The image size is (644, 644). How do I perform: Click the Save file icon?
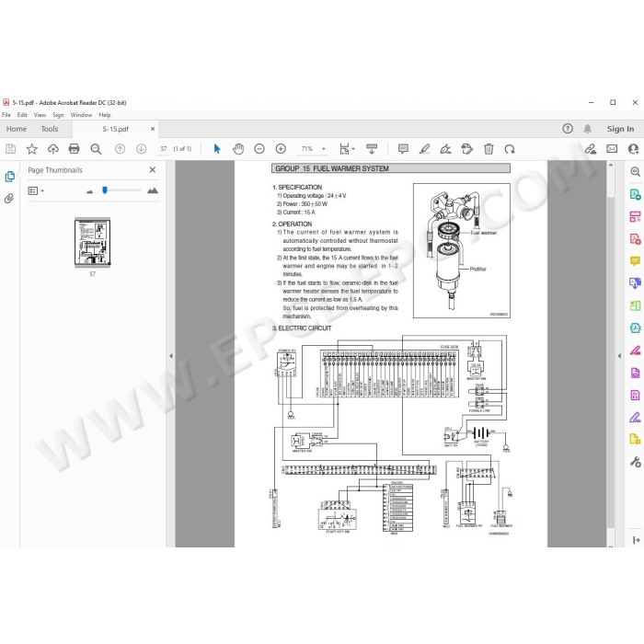[11, 149]
